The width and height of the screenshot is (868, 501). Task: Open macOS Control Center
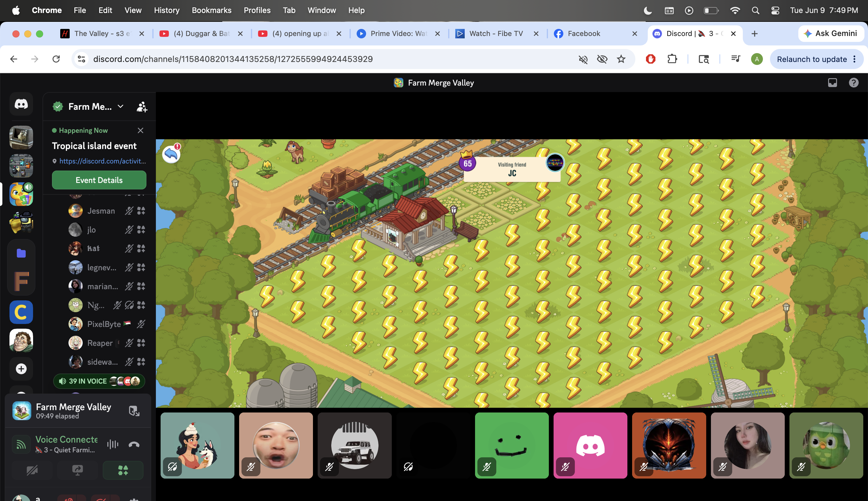[775, 10]
